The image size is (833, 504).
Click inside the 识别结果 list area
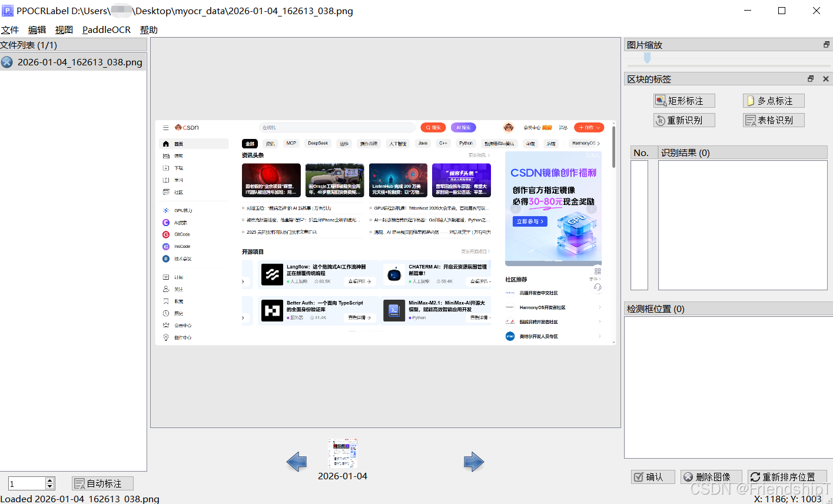coord(742,225)
